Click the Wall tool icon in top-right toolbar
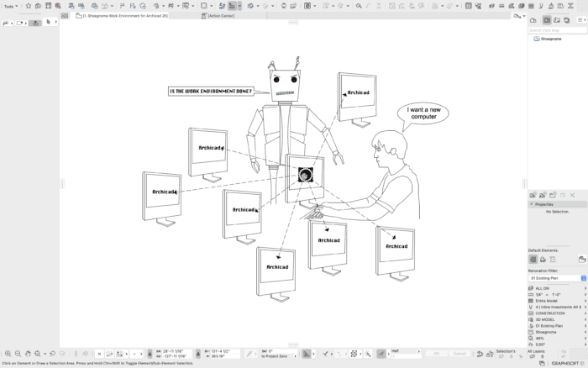The width and height of the screenshot is (588, 368). click(491, 6)
